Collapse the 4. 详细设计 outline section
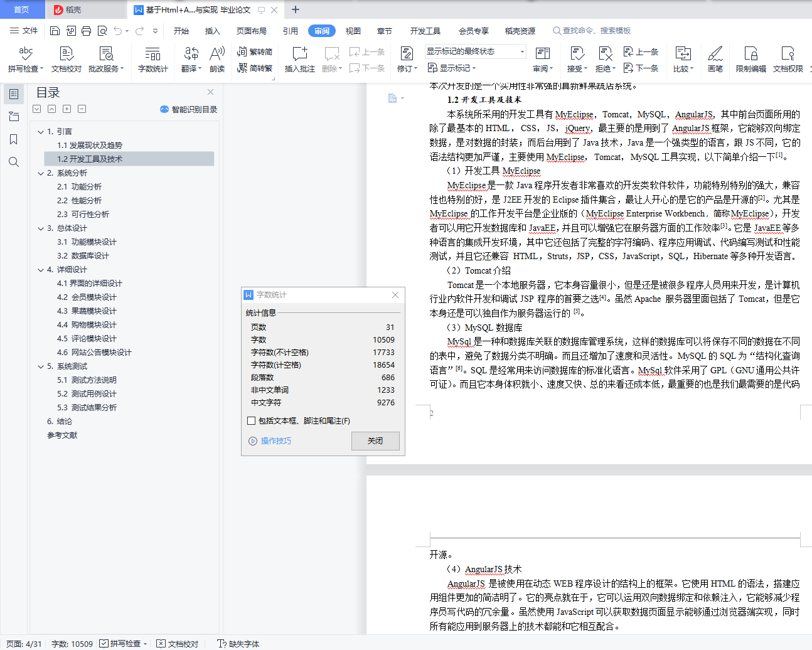This screenshot has width=812, height=650. [x=41, y=270]
